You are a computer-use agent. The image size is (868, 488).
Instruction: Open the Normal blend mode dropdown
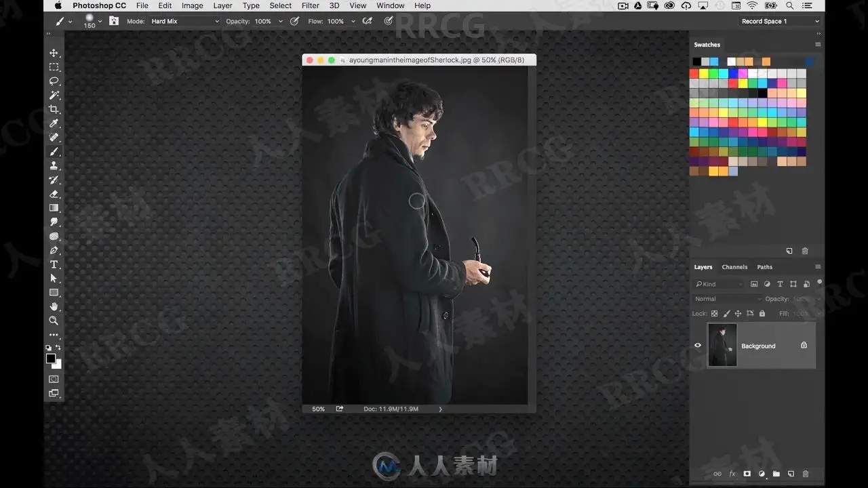(727, 299)
